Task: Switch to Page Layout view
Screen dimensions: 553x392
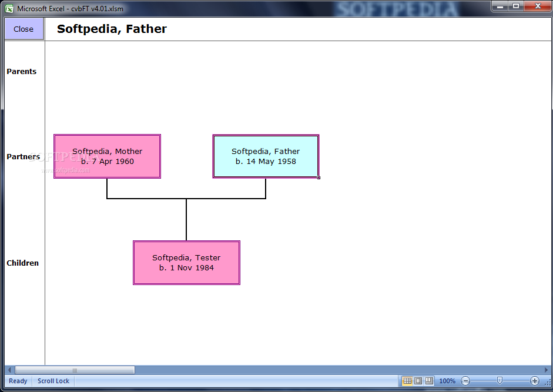Action: pos(418,381)
